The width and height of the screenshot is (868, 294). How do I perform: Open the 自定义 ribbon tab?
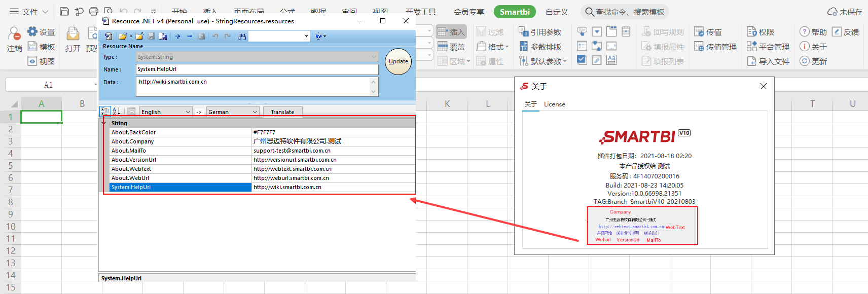point(557,12)
